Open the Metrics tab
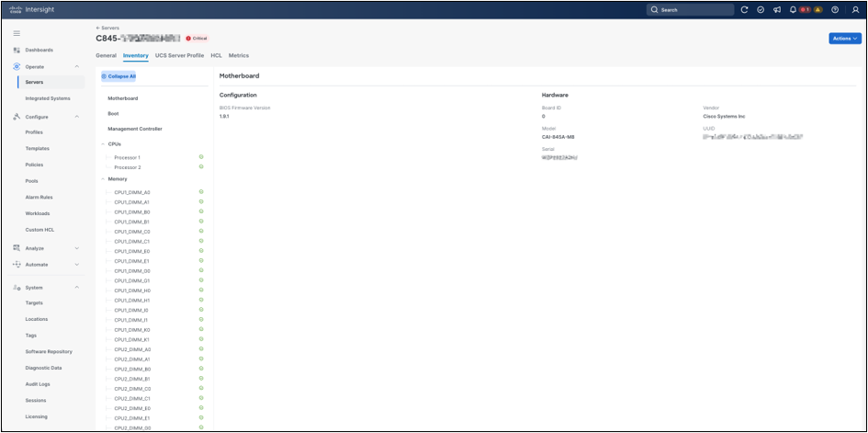Viewport: 868px width, 433px height. coord(239,55)
